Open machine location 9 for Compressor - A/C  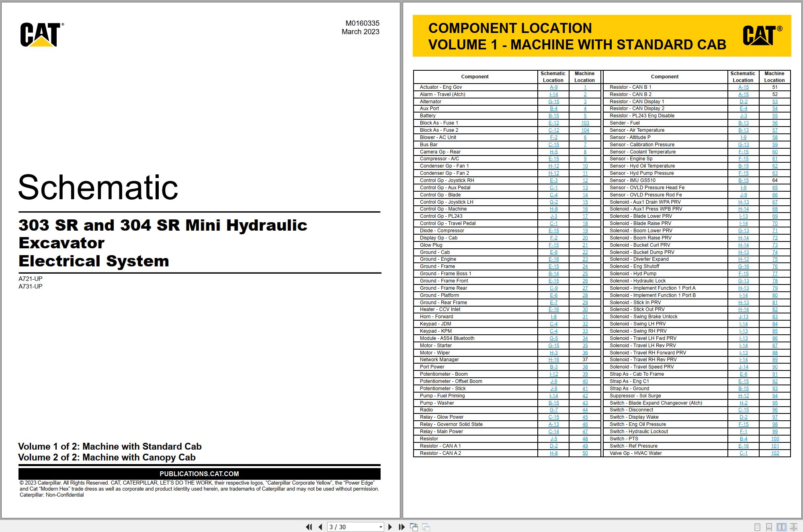(585, 159)
